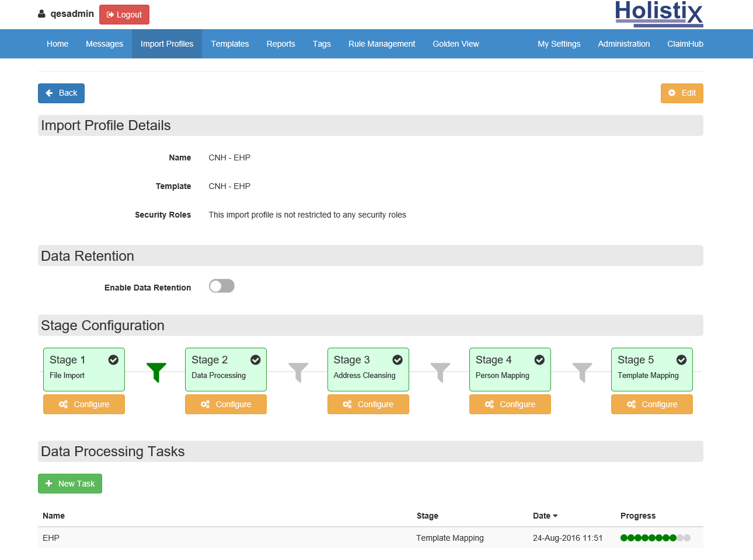Click the green filter icon after Stage 1
The height and width of the screenshot is (560, 753).
[156, 372]
